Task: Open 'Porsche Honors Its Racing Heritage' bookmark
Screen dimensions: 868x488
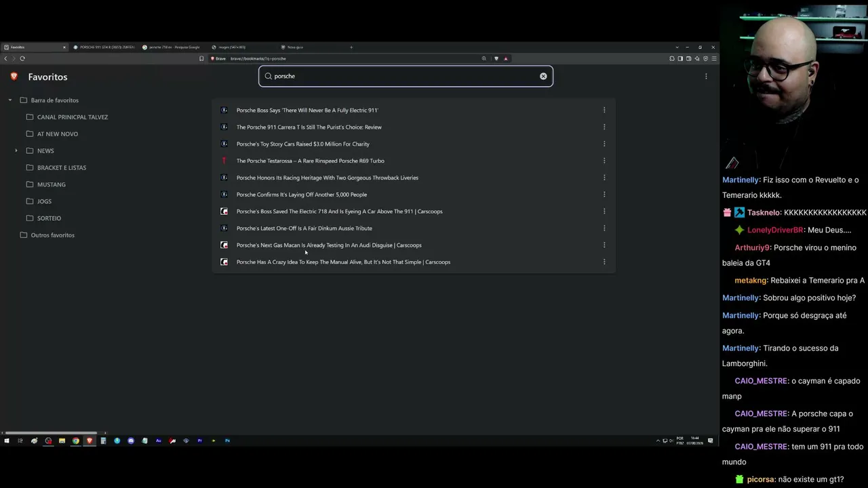Action: (x=328, y=178)
